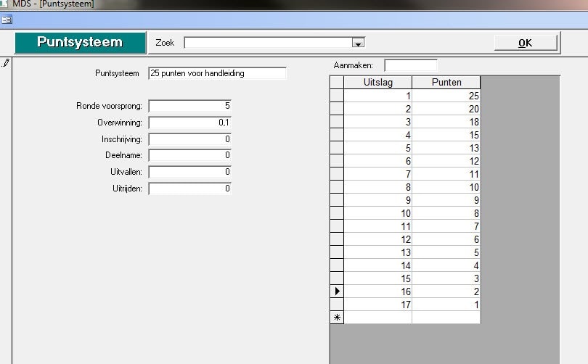Click the Zoek label
588x364 pixels.
pos(165,43)
